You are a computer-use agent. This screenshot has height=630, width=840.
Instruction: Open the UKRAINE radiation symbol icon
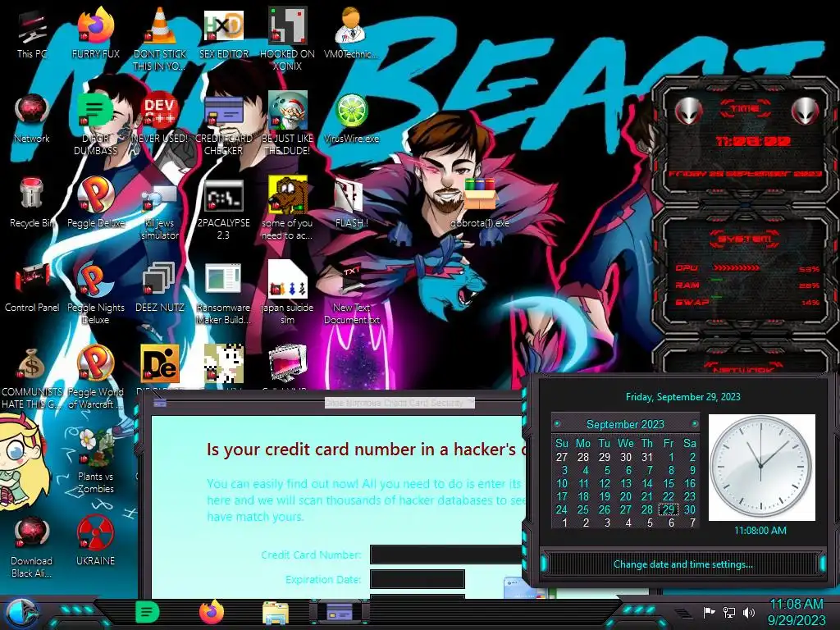point(95,541)
